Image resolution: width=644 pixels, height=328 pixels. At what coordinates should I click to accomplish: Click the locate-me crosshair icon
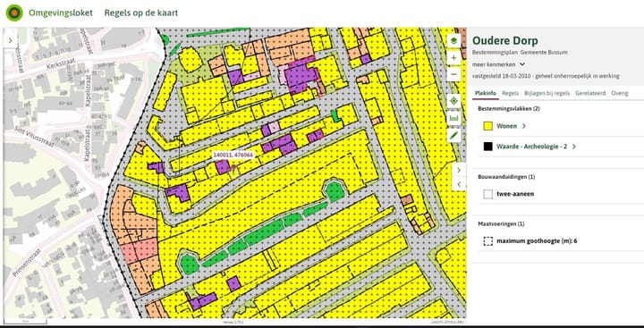pos(453,101)
